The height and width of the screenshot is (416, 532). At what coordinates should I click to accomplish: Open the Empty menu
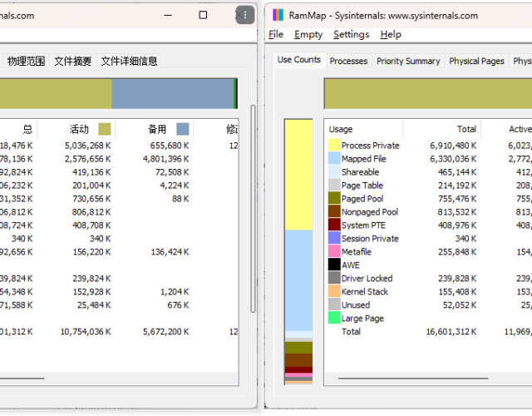pyautogui.click(x=308, y=34)
